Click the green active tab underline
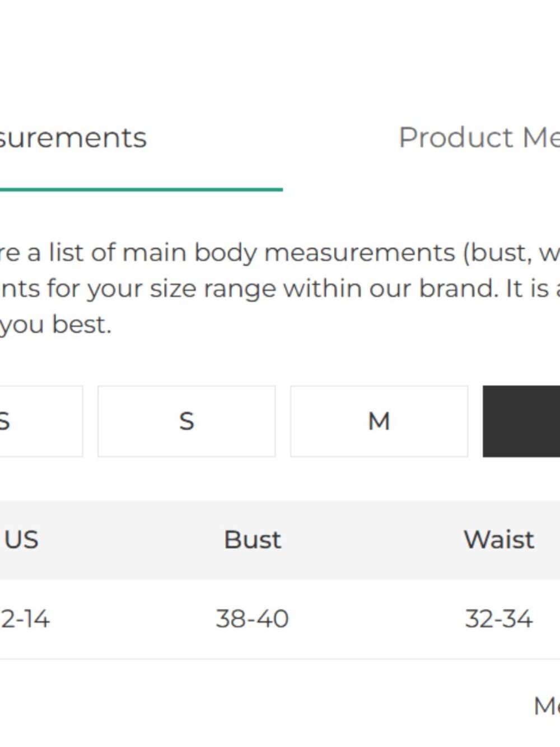 [141, 189]
